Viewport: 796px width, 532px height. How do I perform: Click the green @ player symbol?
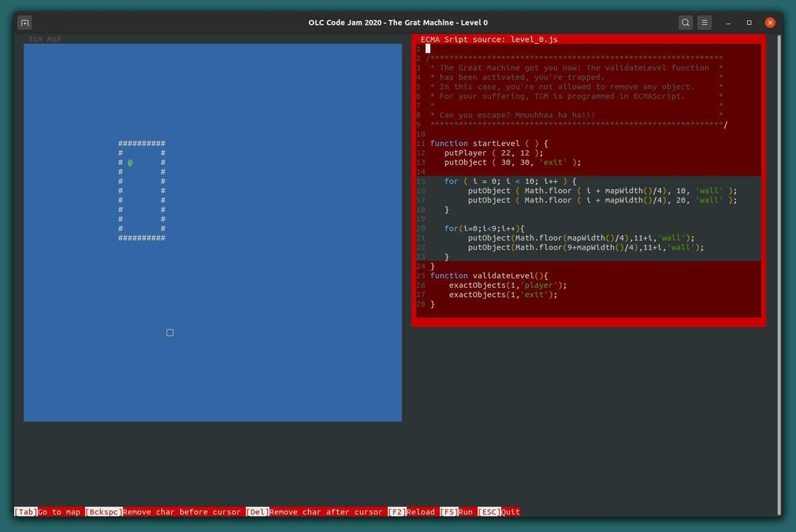coord(130,163)
